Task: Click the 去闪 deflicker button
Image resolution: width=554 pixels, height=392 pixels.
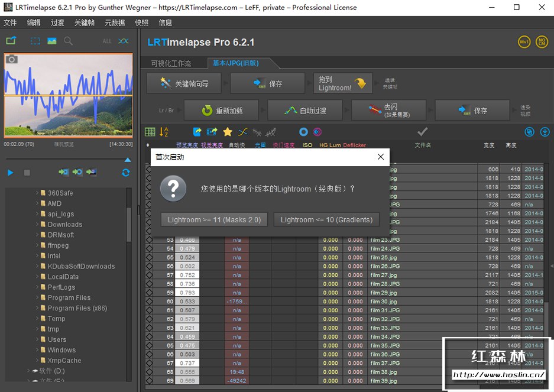Action: click(388, 111)
